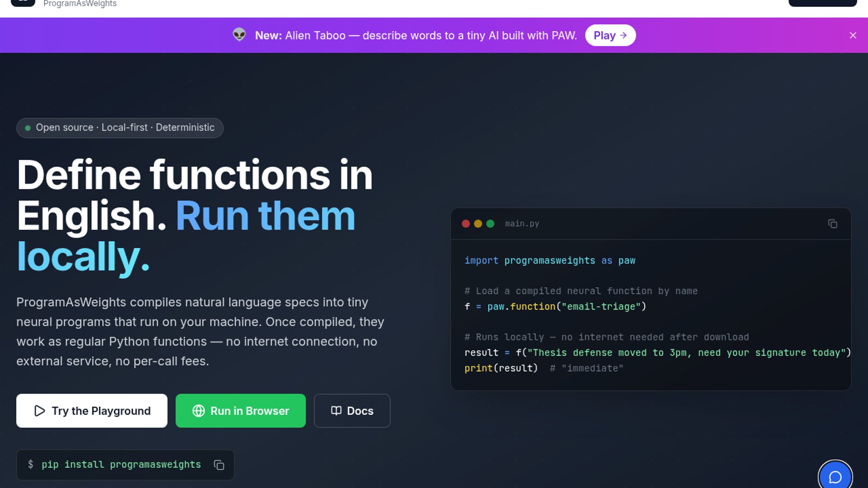Dismiss the Alien Taboo announcement banner
The height and width of the screenshot is (488, 868).
tap(853, 35)
